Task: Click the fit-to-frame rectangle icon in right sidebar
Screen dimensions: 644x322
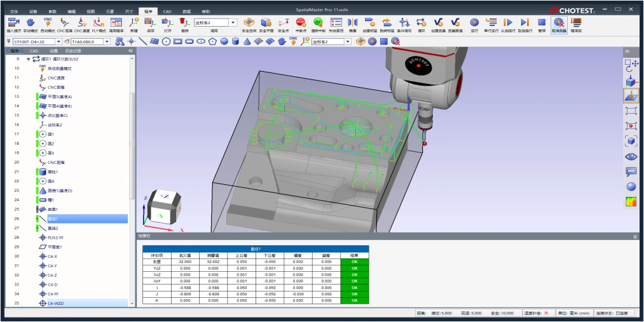Action: point(631,111)
